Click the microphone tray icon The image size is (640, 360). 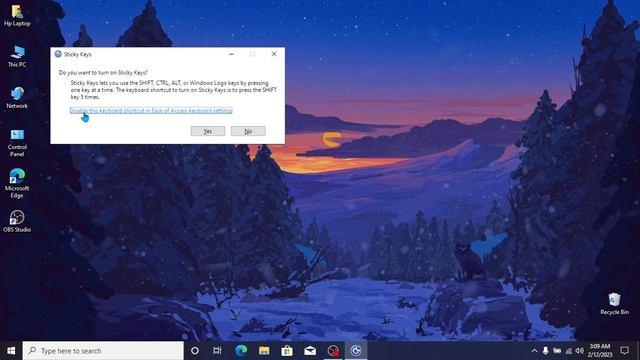pyautogui.click(x=545, y=351)
